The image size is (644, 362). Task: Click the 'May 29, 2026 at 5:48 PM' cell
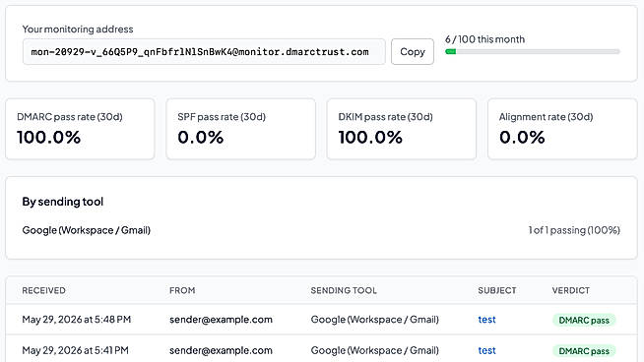click(x=77, y=320)
